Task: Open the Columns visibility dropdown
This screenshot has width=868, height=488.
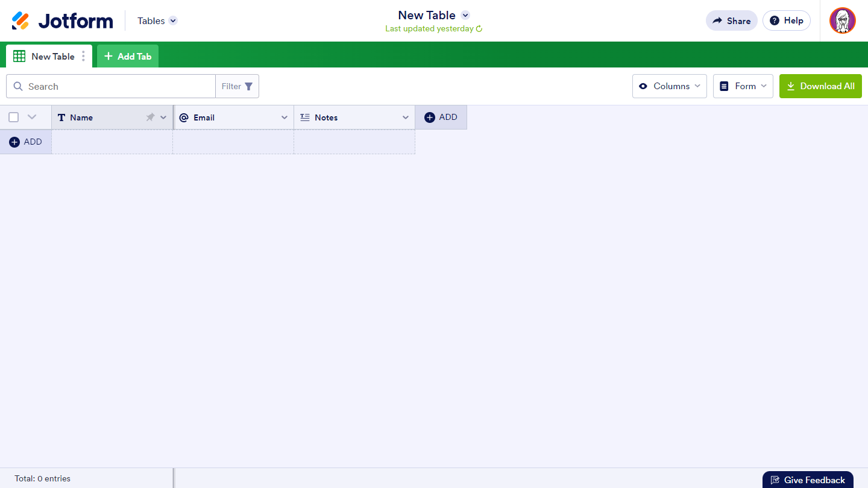Action: [x=670, y=86]
